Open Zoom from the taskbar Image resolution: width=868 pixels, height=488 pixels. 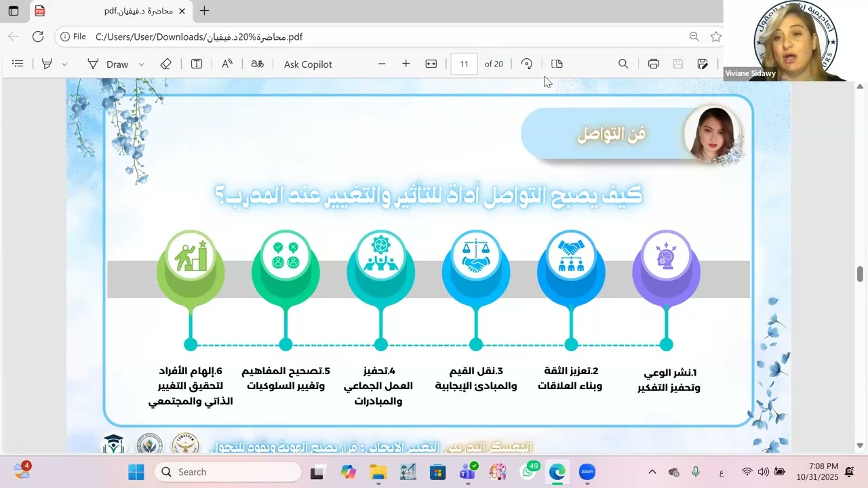(587, 472)
